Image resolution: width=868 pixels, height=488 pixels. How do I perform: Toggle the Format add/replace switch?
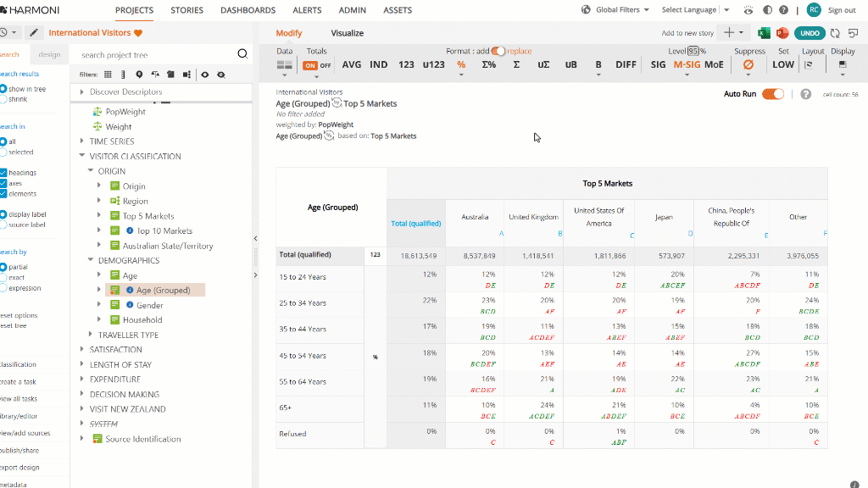point(498,51)
